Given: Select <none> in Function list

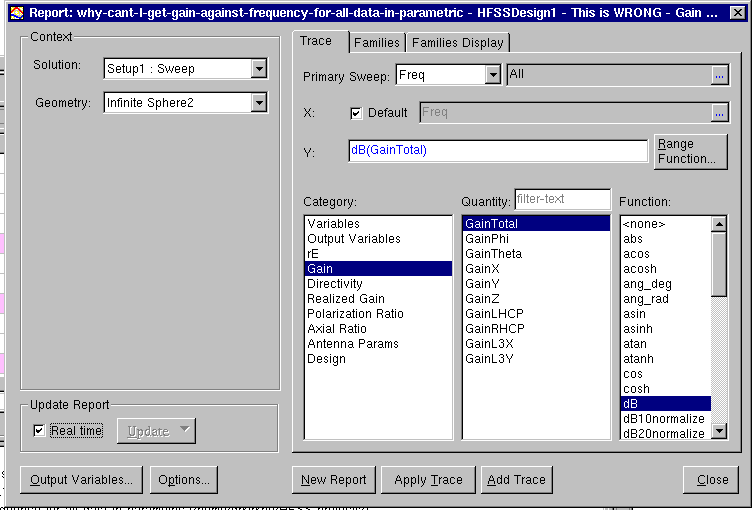Looking at the screenshot, I should tap(666, 224).
